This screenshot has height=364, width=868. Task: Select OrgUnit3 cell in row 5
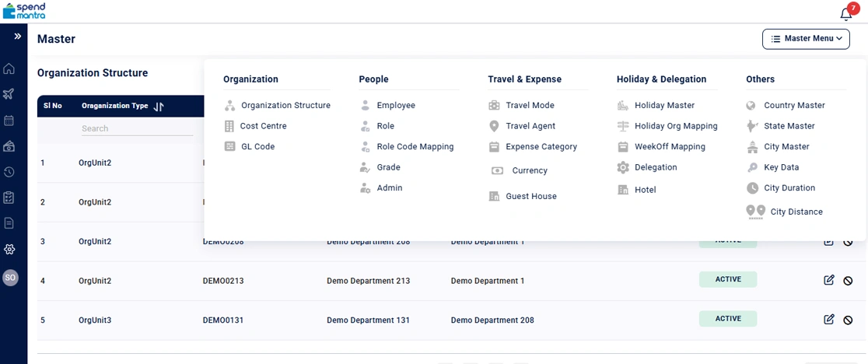(x=95, y=320)
